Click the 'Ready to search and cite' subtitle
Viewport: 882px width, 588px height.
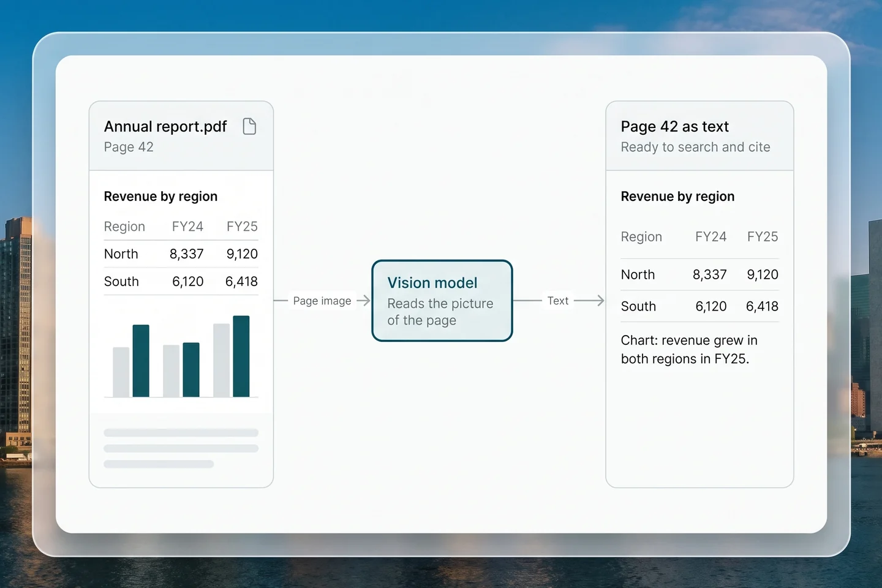[696, 147]
